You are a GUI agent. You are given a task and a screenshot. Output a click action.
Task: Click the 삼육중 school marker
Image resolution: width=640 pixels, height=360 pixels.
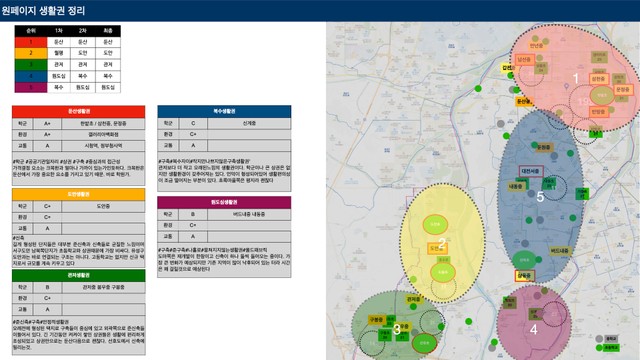(524, 276)
